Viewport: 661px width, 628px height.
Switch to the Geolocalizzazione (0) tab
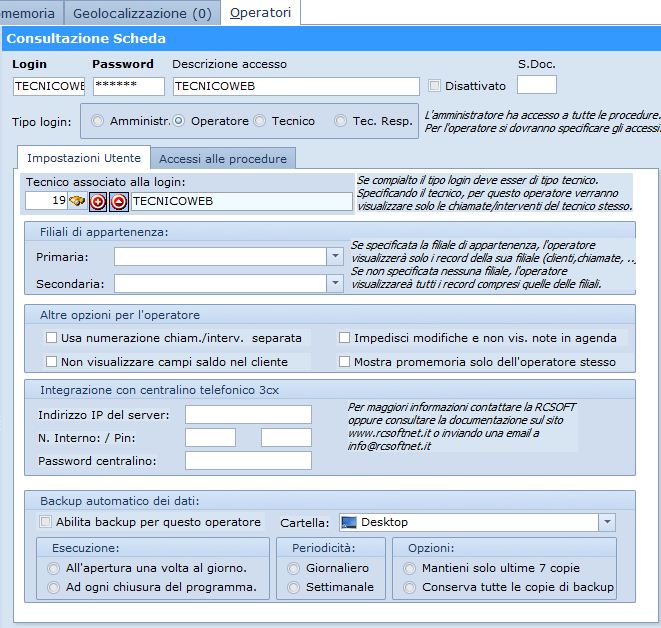[x=142, y=13]
